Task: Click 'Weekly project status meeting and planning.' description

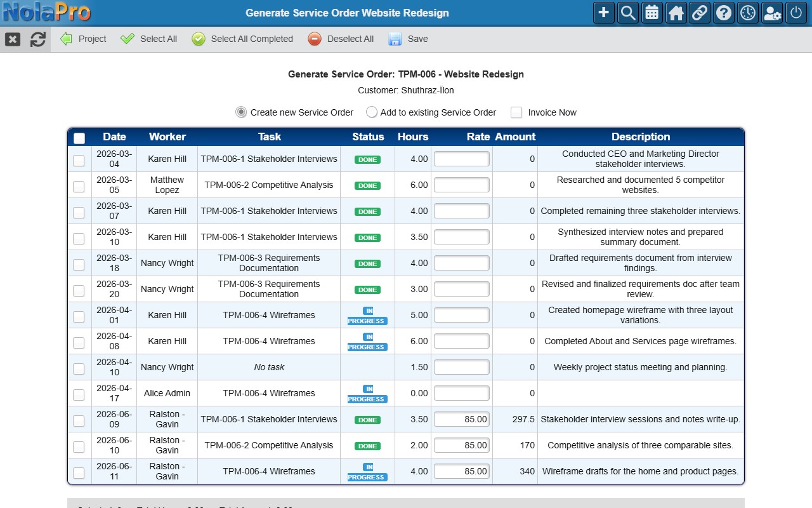Action: tap(641, 367)
